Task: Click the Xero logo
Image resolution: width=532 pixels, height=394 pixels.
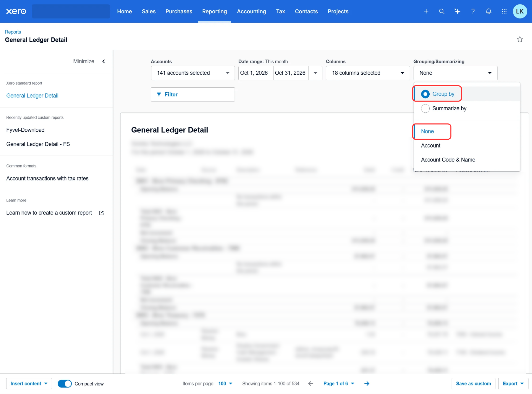Action: 16,11
